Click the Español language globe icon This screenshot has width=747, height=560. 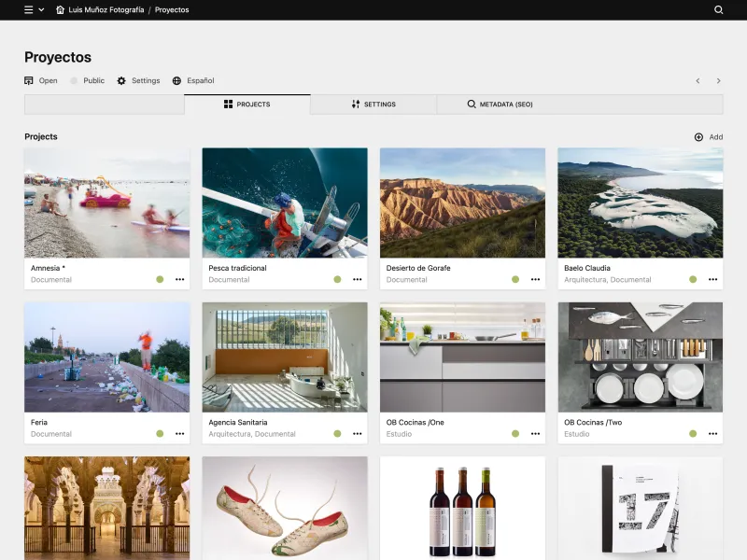click(176, 80)
